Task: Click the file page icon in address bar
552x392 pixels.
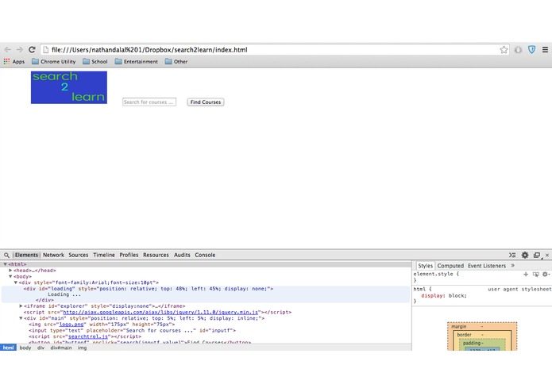Action: click(46, 50)
